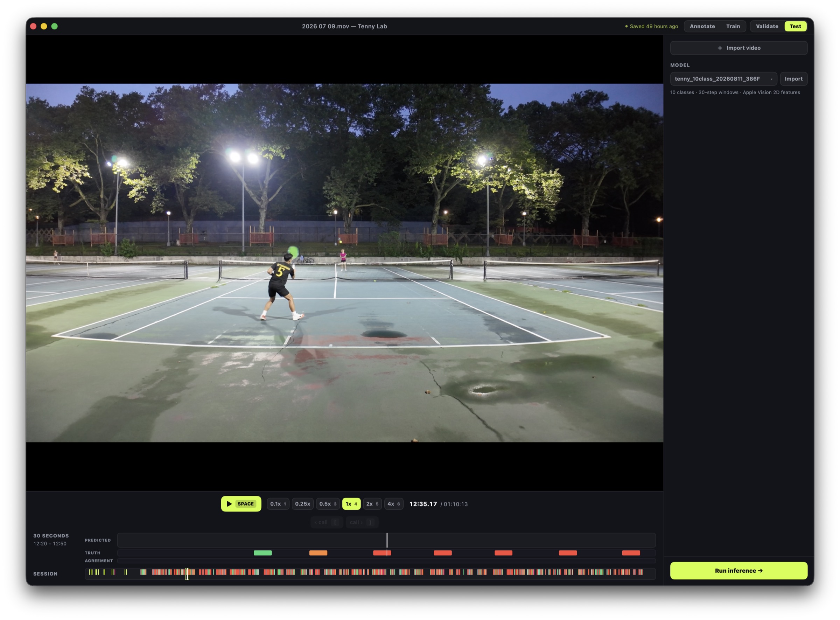Click the tennis court video frame
Image resolution: width=840 pixels, height=620 pixels.
(344, 263)
